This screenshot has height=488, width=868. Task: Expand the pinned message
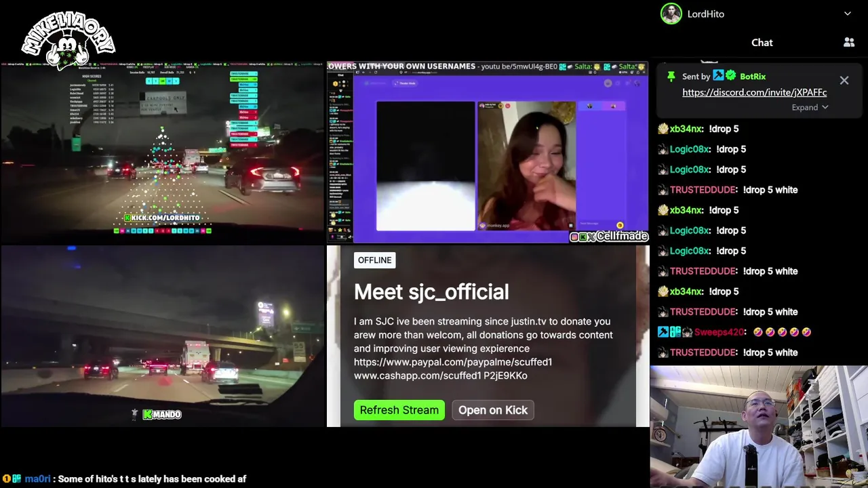pyautogui.click(x=810, y=107)
